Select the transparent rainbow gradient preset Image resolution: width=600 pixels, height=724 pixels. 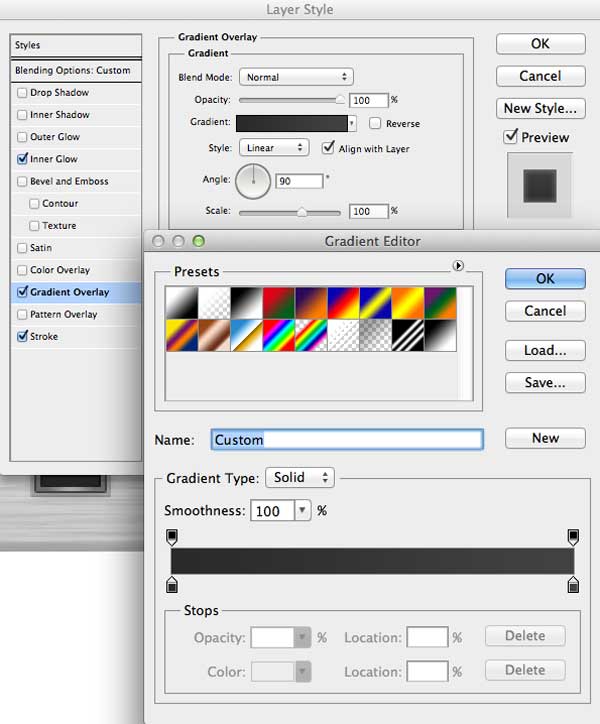click(311, 336)
